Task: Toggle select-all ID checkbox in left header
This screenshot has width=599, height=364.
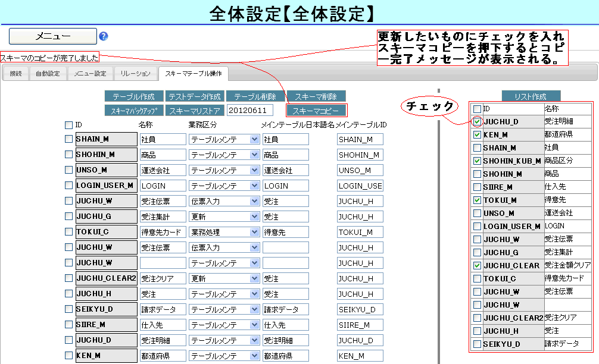Action: point(68,125)
